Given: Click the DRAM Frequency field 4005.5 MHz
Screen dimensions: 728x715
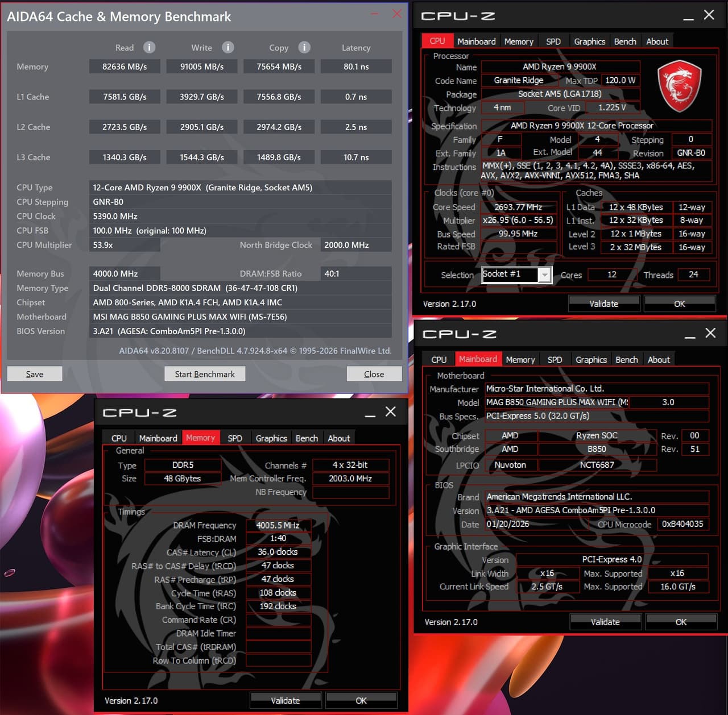Looking at the screenshot, I should click(278, 525).
